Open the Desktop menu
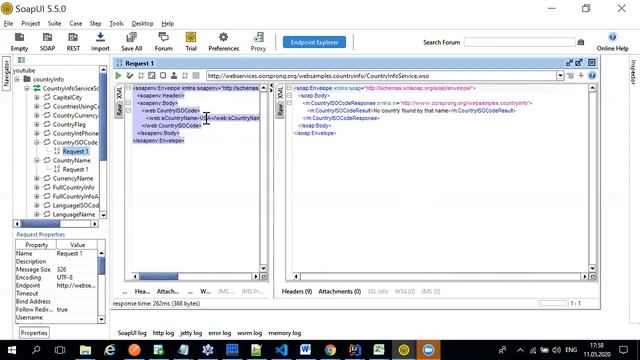 point(142,23)
